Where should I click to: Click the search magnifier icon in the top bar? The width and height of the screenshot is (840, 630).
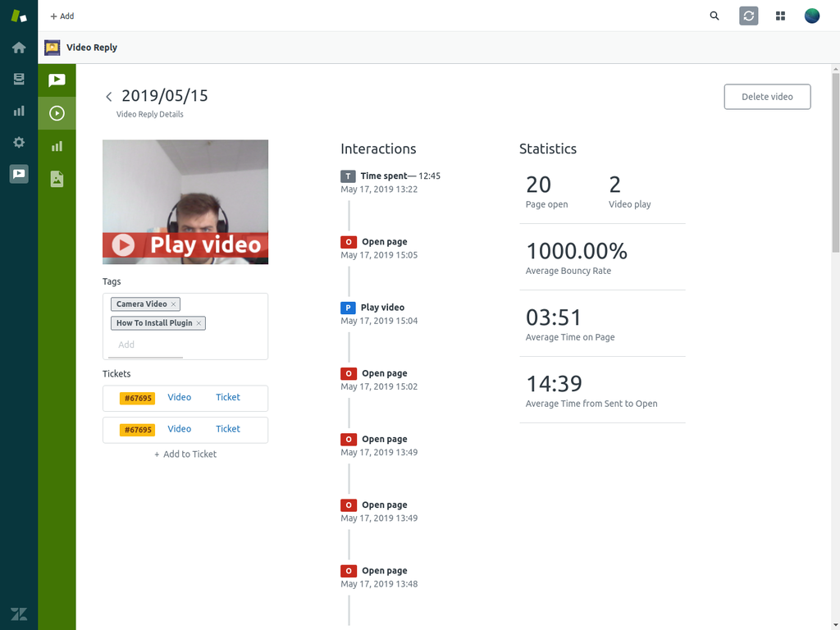tap(714, 16)
